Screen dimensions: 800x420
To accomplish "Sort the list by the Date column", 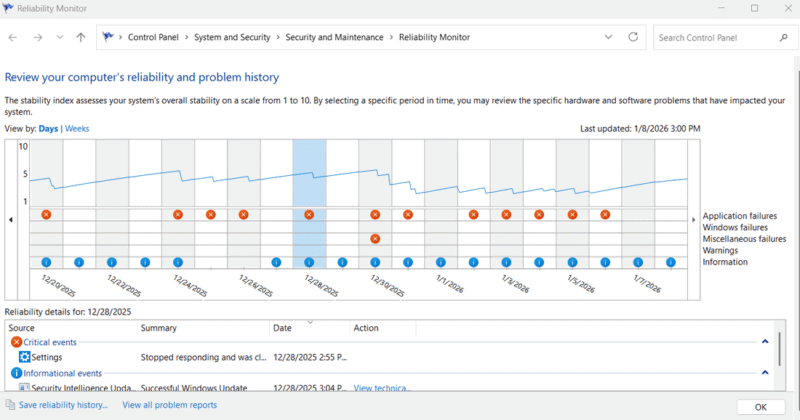I will (282, 328).
